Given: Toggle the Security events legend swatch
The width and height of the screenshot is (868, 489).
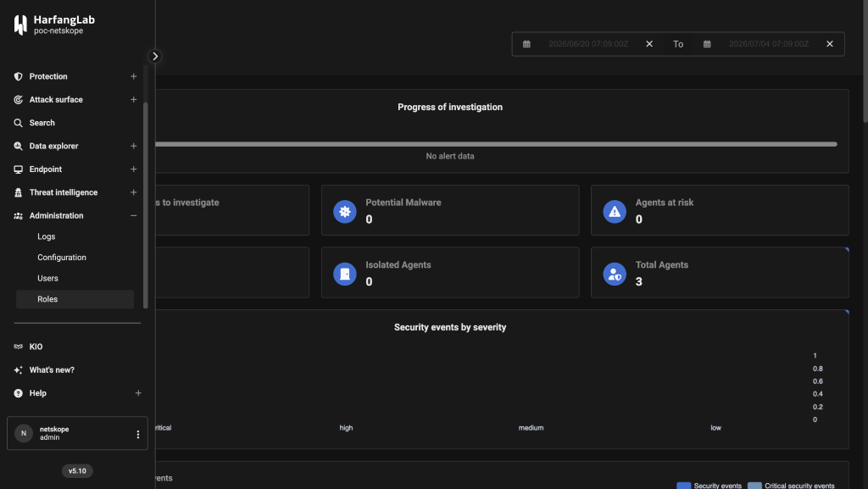Looking at the screenshot, I should [x=684, y=486].
